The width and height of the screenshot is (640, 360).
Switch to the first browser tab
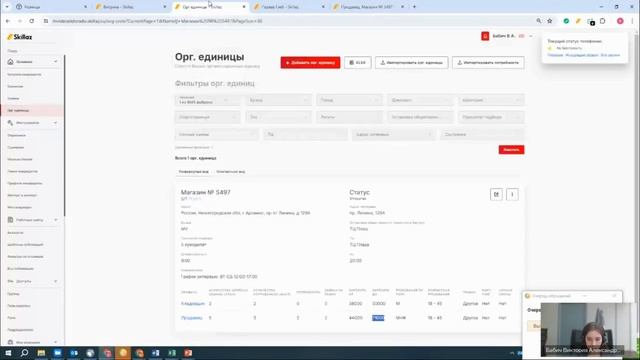pyautogui.click(x=50, y=7)
